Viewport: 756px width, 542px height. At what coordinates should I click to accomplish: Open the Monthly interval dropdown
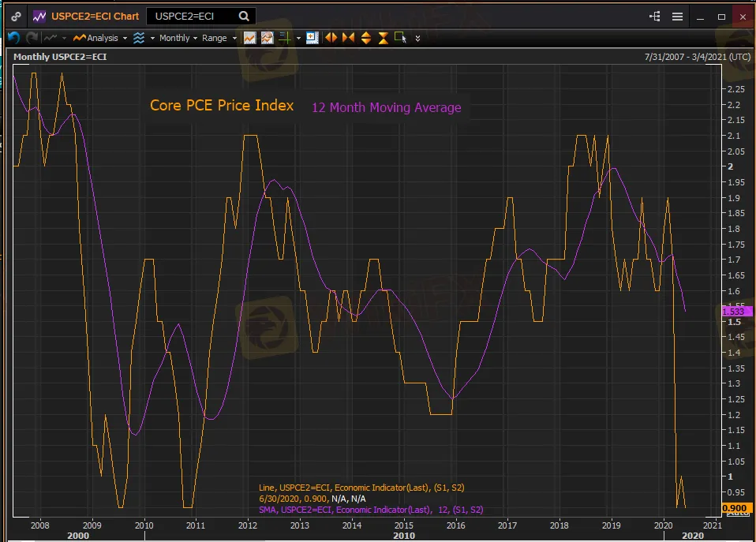pyautogui.click(x=179, y=38)
